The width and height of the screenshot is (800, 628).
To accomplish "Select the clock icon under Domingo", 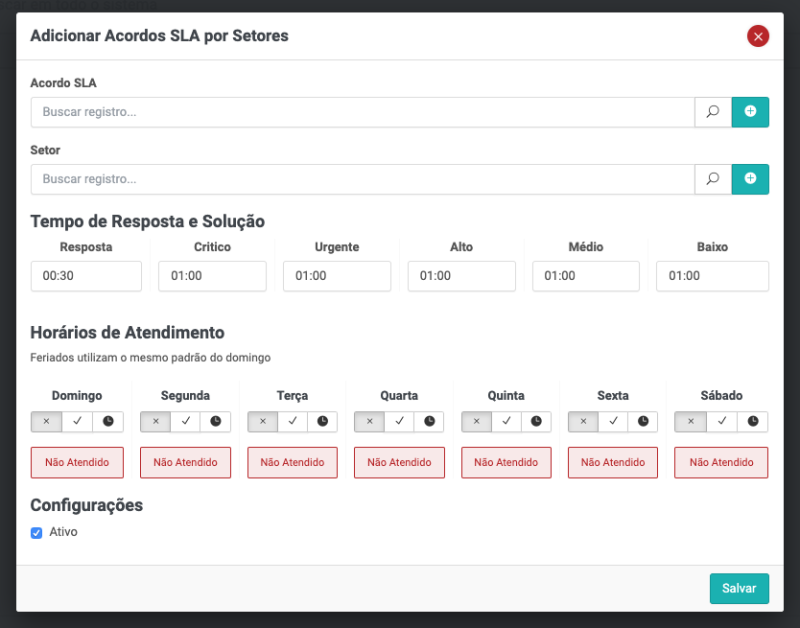I will click(108, 422).
